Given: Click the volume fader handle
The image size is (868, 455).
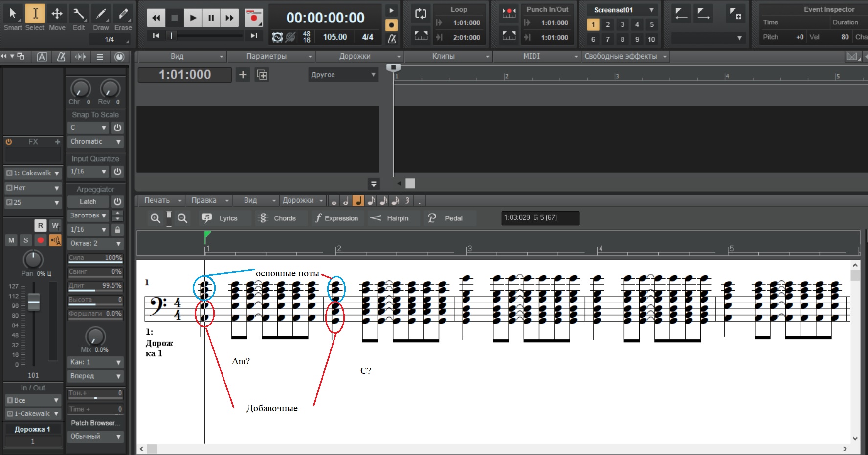Looking at the screenshot, I should pyautogui.click(x=34, y=303).
